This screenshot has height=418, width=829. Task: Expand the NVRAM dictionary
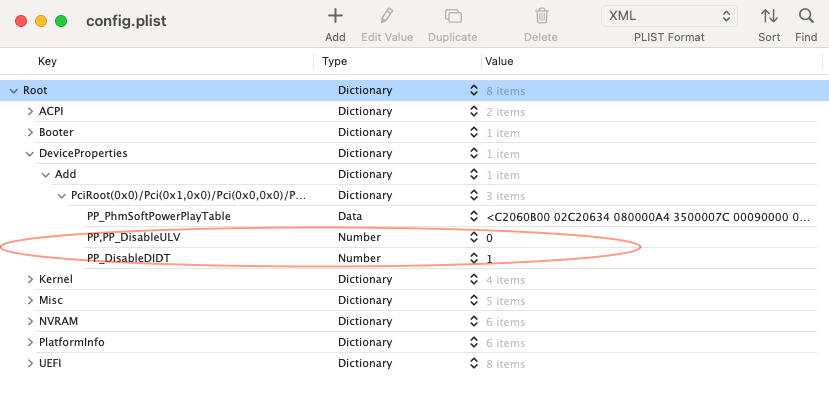tap(30, 322)
